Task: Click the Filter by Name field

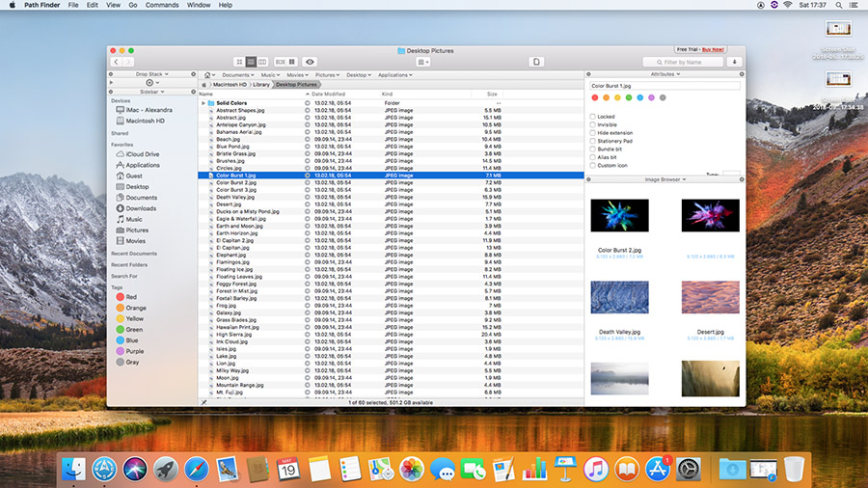Action: pos(683,62)
